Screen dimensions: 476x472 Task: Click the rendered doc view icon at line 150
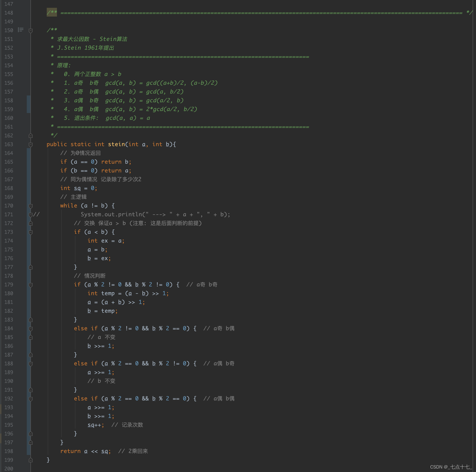21,30
